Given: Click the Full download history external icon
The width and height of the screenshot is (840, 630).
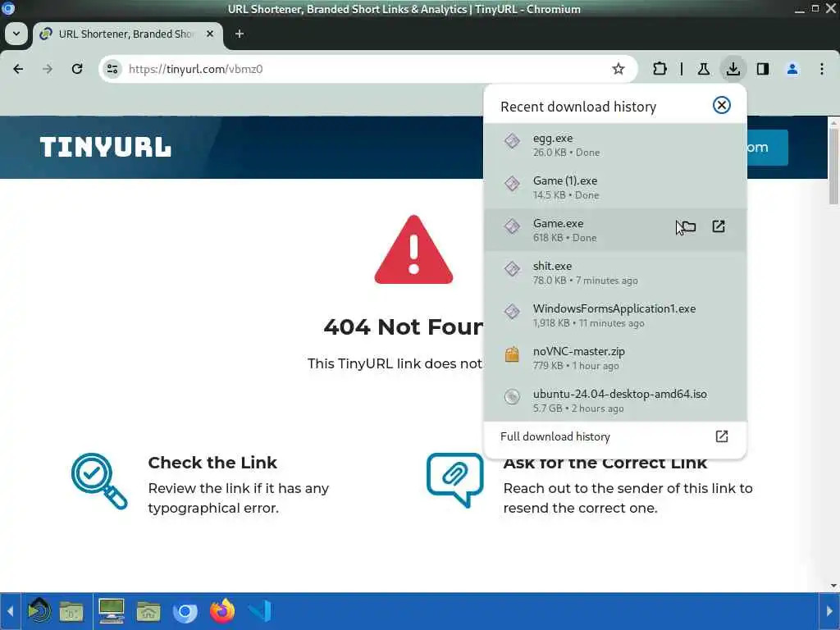Looking at the screenshot, I should pyautogui.click(x=722, y=436).
